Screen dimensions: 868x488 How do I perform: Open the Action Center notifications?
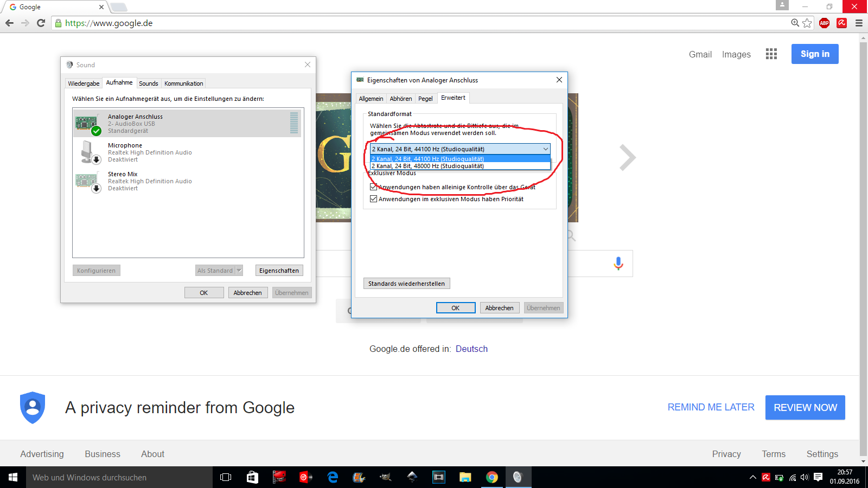[818, 478]
